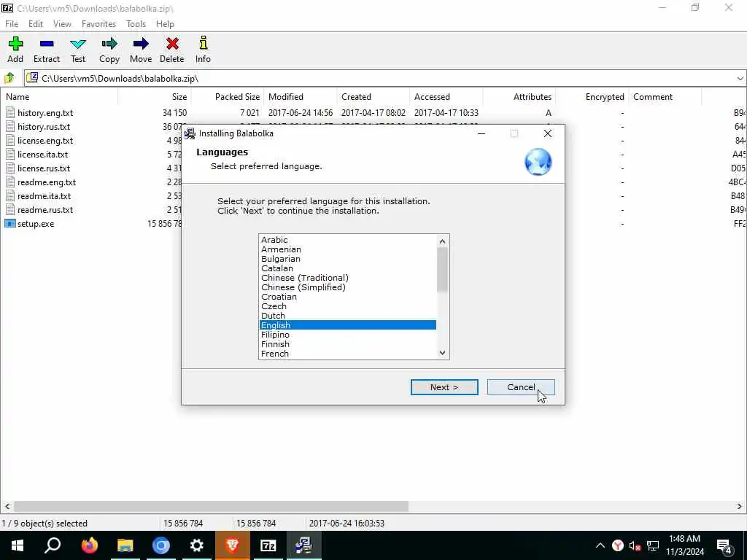The width and height of the screenshot is (747, 560).
Task: Open File Explorer from taskbar
Action: [125, 545]
